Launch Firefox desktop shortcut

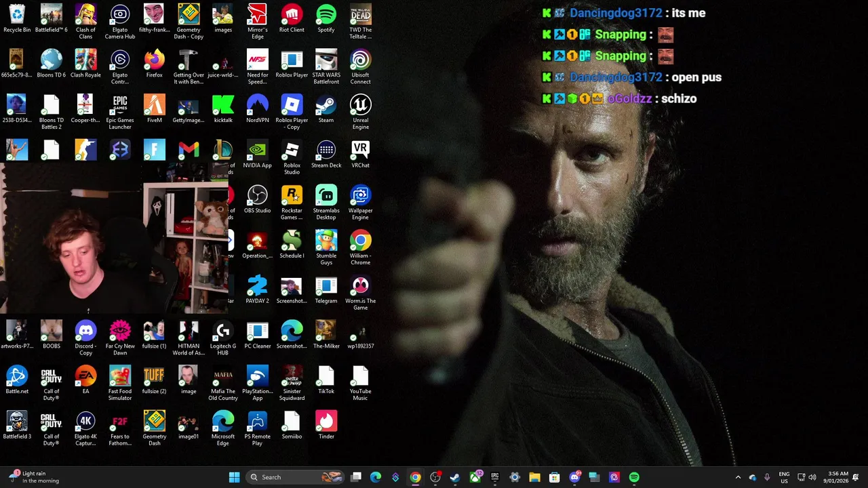[154, 64]
